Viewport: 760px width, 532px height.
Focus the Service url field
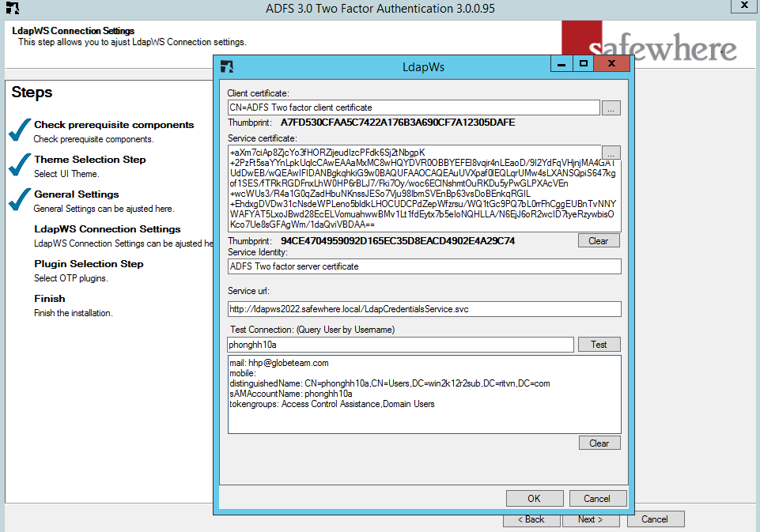click(x=424, y=309)
